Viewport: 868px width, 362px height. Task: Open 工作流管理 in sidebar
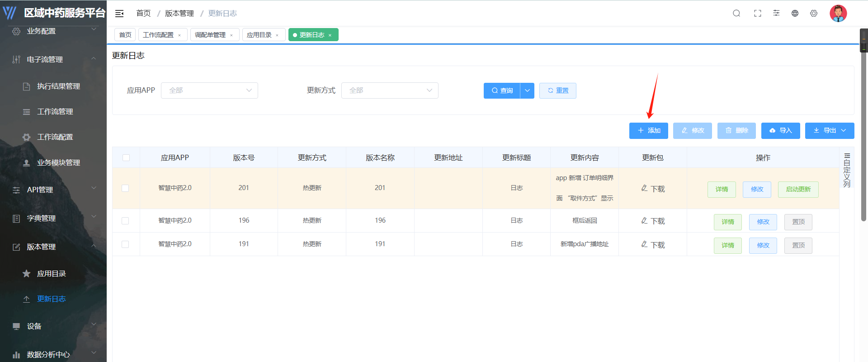[53, 111]
